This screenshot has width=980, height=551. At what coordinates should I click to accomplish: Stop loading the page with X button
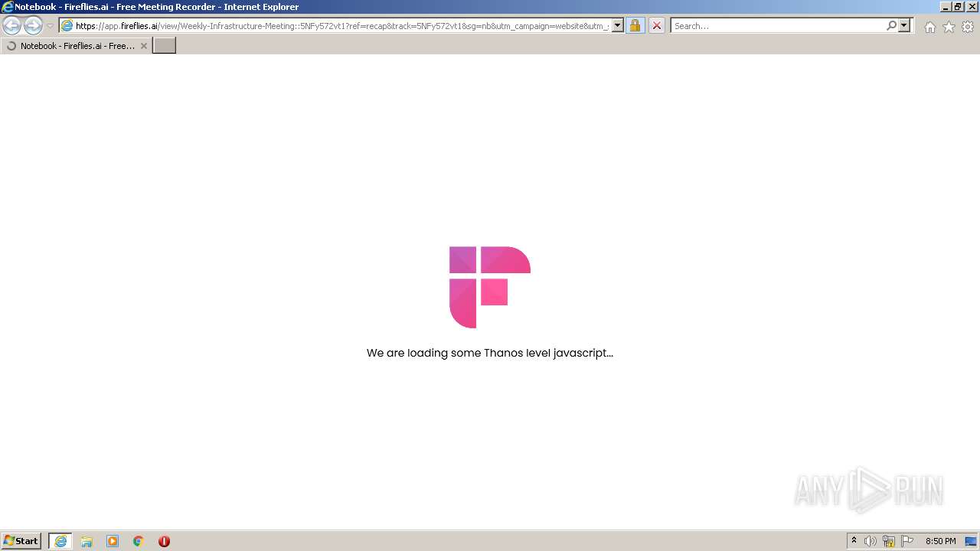(656, 26)
